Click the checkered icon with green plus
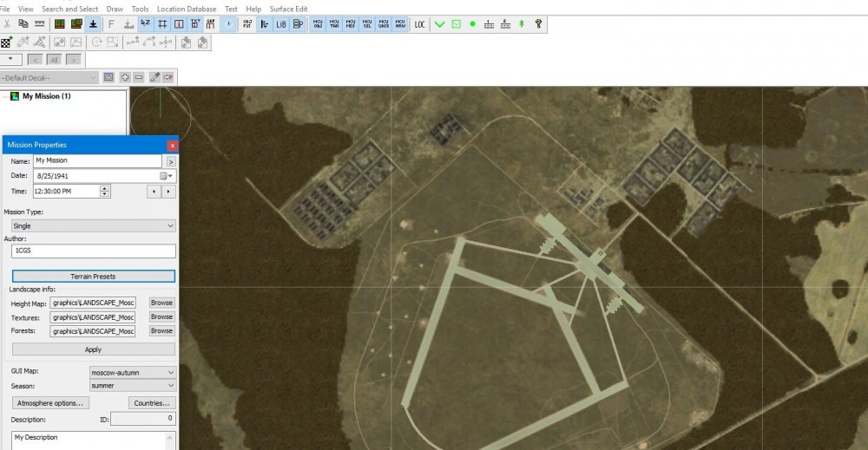Viewport: 868px width, 450px height. (x=6, y=42)
